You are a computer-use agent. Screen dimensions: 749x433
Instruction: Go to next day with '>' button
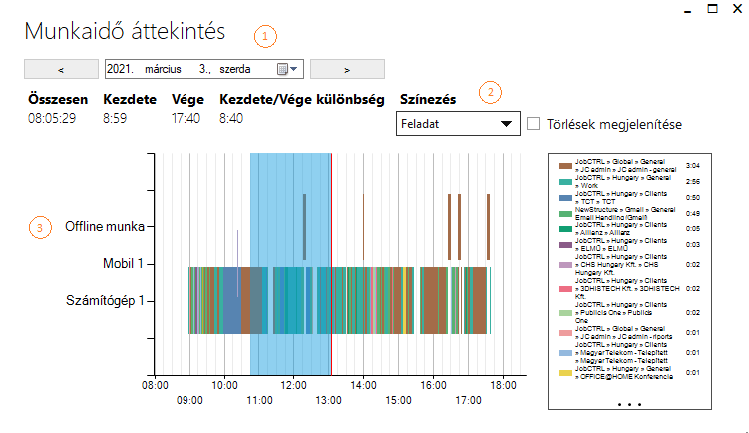[x=347, y=70]
